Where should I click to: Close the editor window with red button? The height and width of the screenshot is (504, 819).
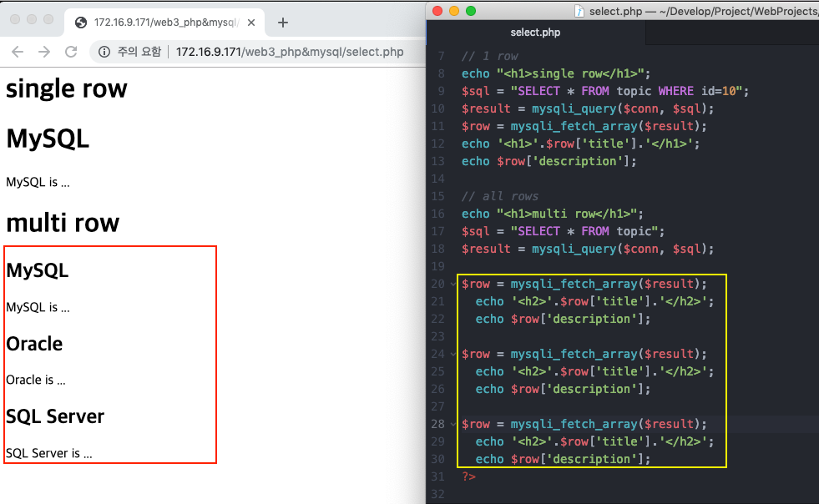(437, 11)
